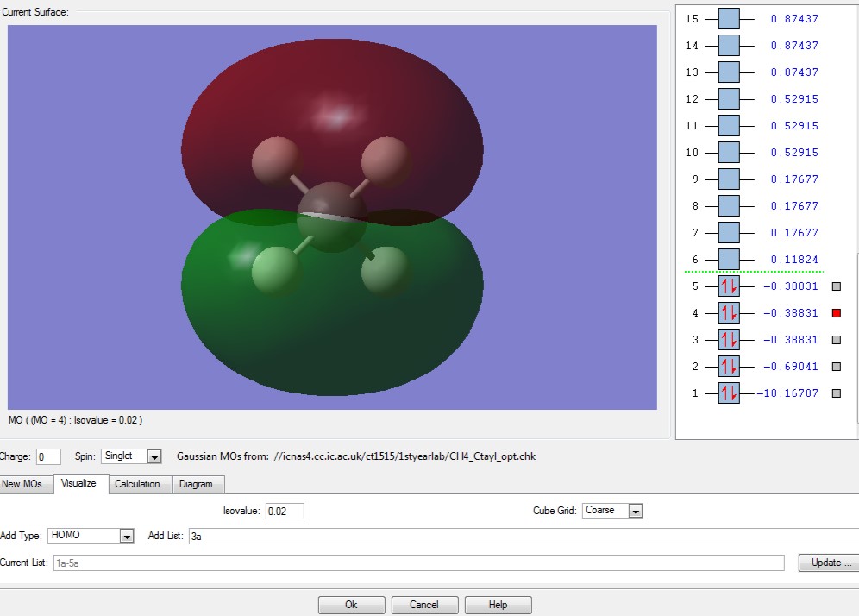The image size is (859, 616).
Task: Open the Add Type HOMO dropdown
Action: [127, 536]
